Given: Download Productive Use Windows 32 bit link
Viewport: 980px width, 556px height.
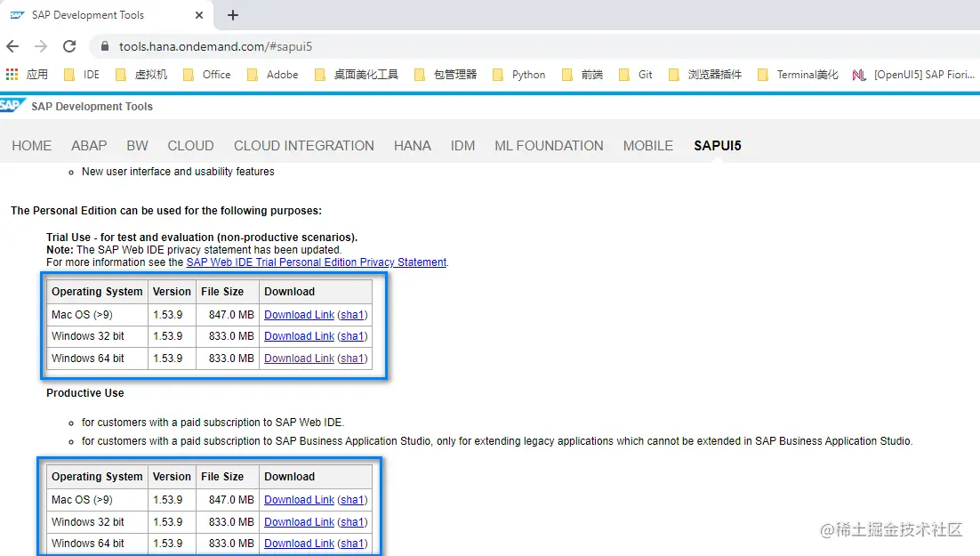Looking at the screenshot, I should (299, 521).
